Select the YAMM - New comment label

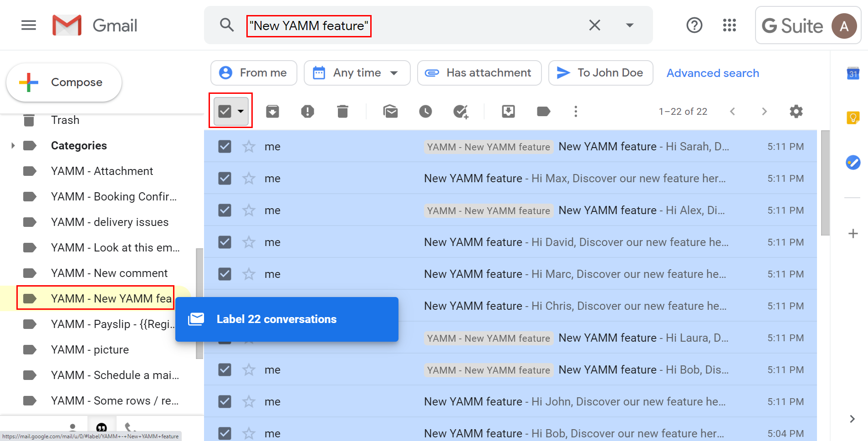[109, 273]
